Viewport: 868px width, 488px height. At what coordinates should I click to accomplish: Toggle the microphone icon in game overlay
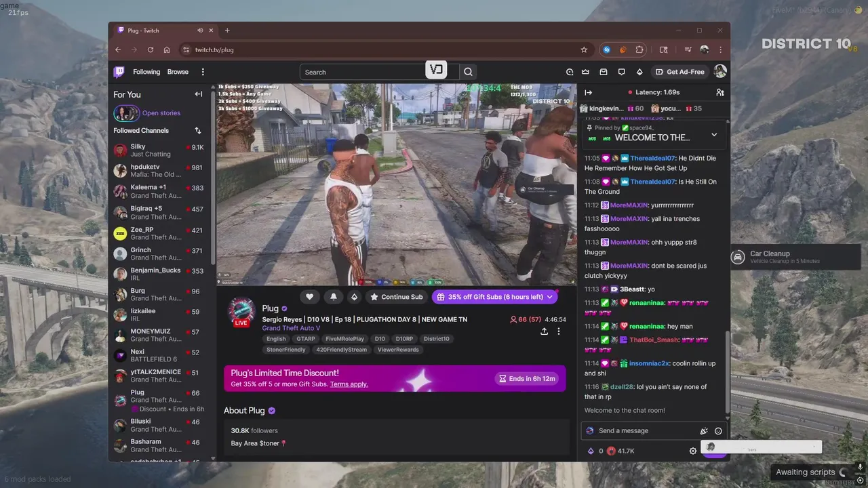(x=860, y=468)
